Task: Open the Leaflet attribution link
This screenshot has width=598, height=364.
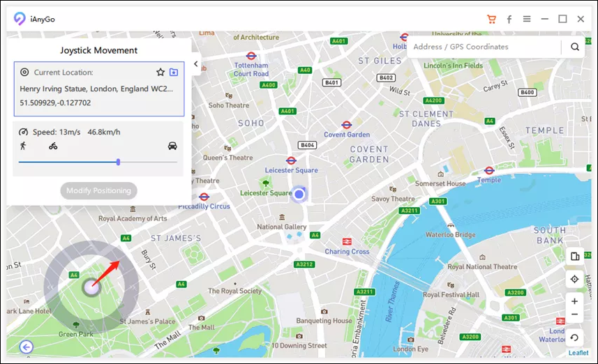Action: click(x=578, y=353)
